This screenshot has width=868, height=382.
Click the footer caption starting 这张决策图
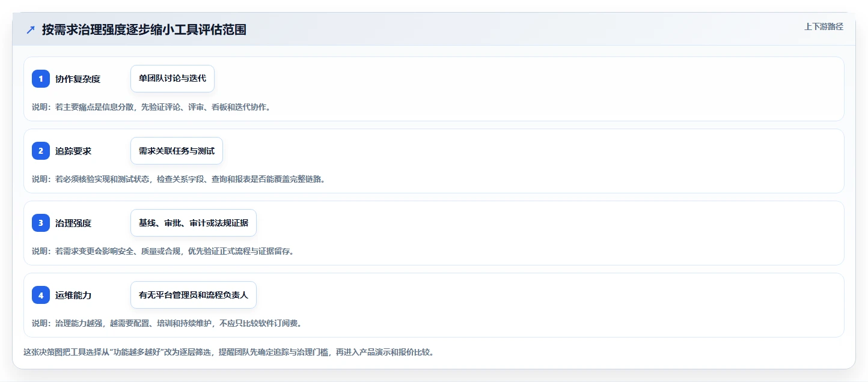point(228,352)
